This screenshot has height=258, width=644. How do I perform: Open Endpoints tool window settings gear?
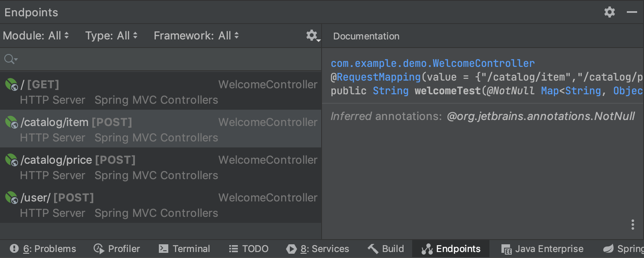[610, 12]
